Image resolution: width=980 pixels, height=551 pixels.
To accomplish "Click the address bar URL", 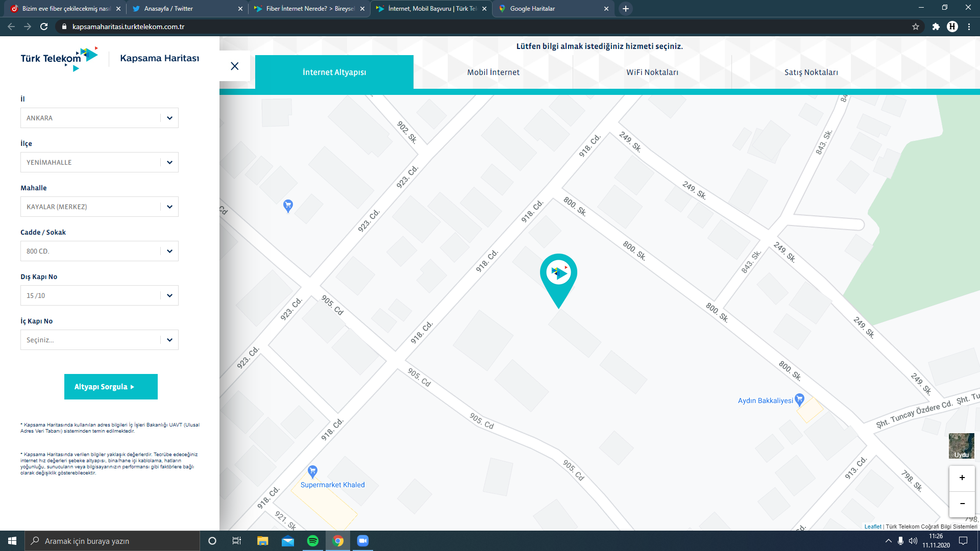I will click(x=129, y=27).
